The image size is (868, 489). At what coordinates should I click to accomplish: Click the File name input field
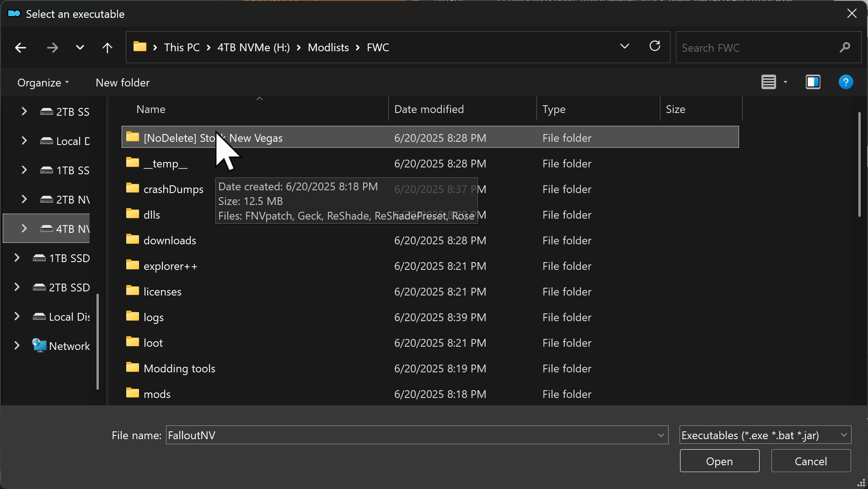pyautogui.click(x=411, y=435)
